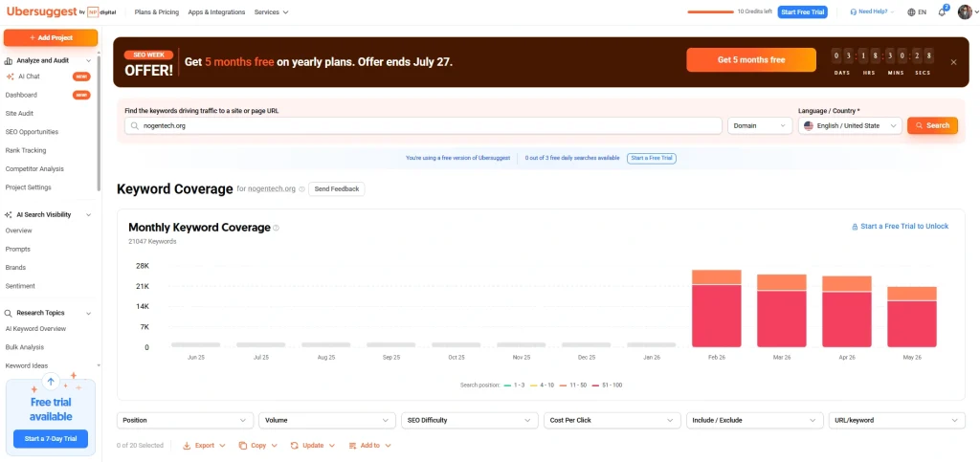Click the credits left progress bar

711,11
